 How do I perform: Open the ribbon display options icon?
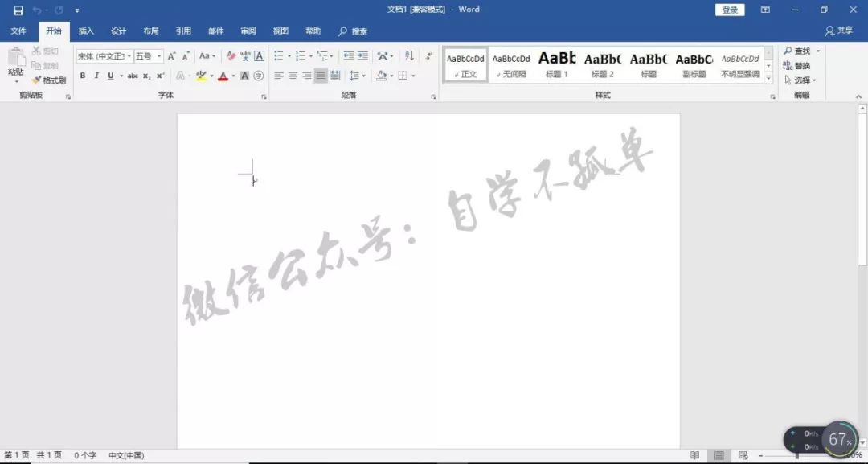click(x=766, y=10)
